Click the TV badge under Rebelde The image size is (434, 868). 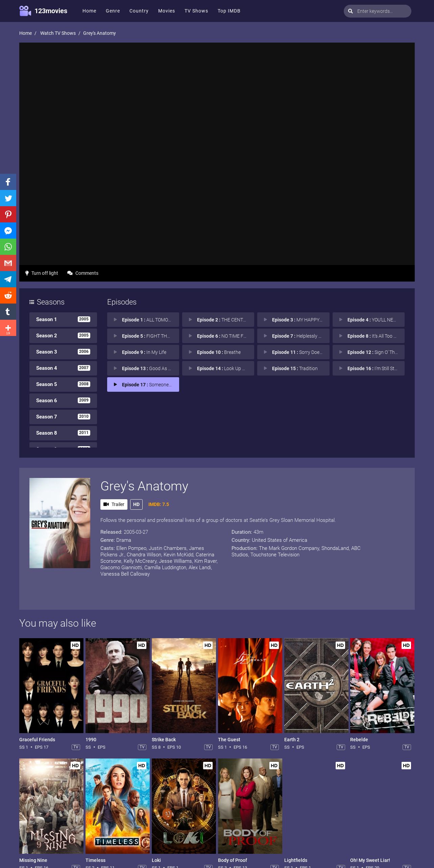[x=407, y=747]
